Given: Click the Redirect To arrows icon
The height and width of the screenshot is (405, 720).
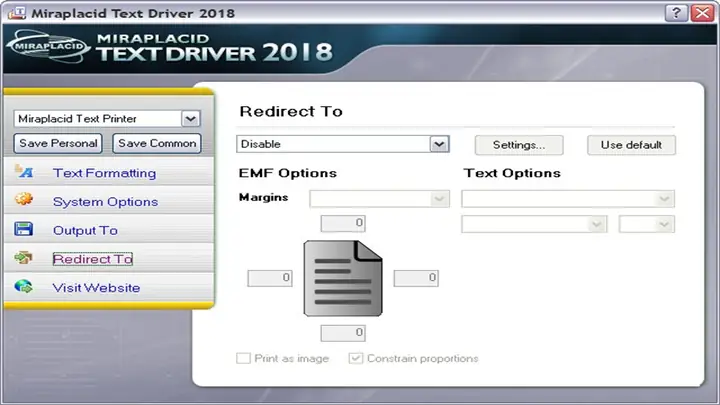Looking at the screenshot, I should tap(23, 258).
